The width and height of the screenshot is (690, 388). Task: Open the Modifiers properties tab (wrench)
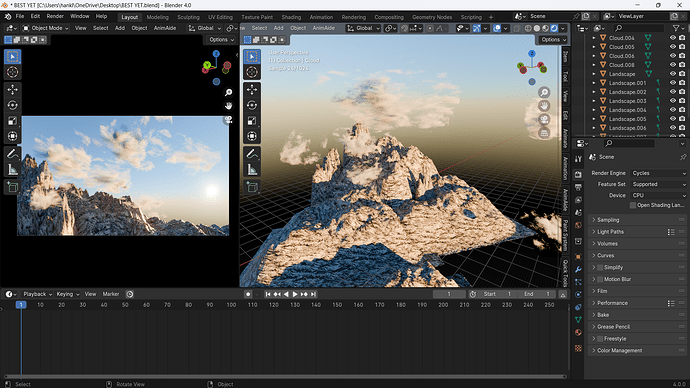pos(578,269)
